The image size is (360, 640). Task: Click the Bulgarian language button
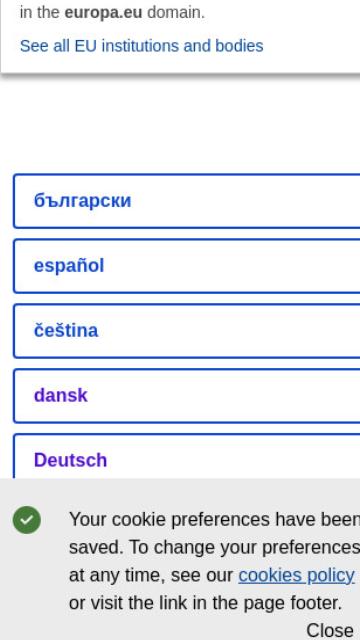pyautogui.click(x=187, y=200)
